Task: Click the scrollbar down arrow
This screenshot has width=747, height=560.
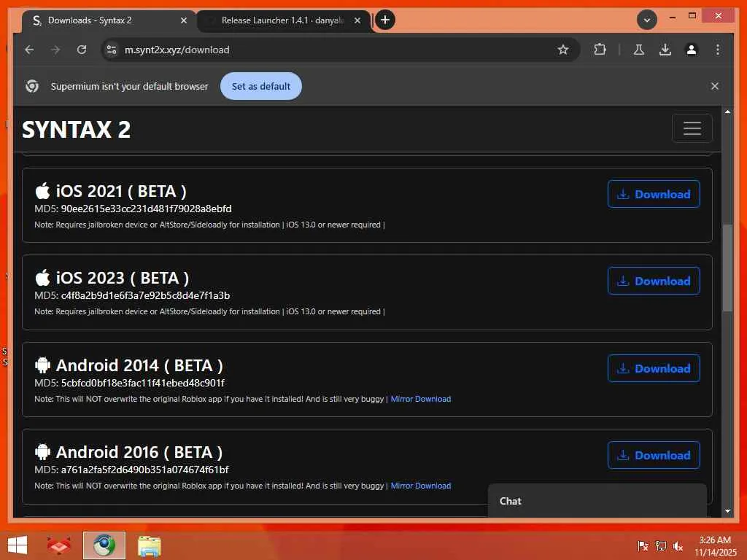Action: click(x=727, y=511)
